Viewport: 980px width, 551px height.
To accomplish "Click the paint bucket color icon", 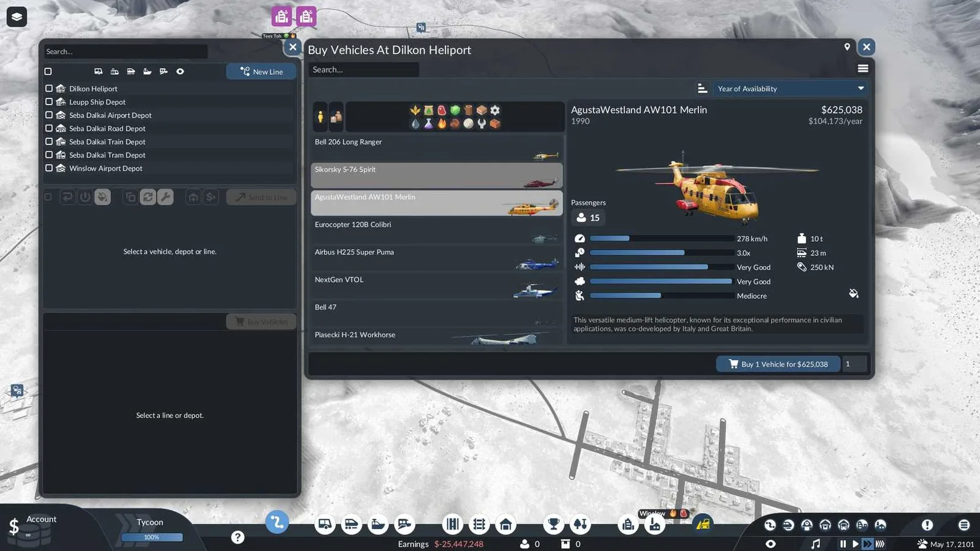I will tap(853, 294).
